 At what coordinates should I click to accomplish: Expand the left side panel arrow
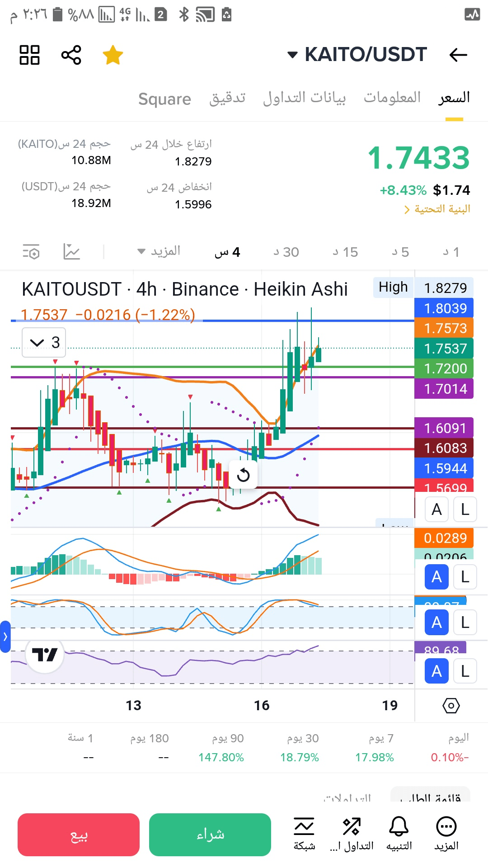click(x=5, y=637)
